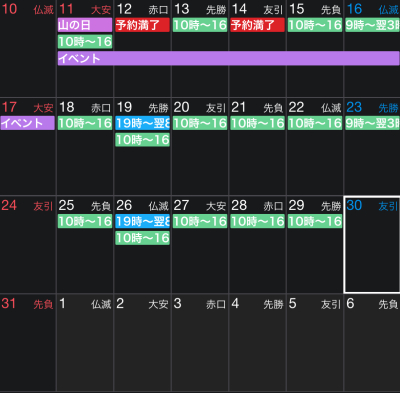
Task: Click the long purple イベント bar spanning the week
Action: [x=228, y=58]
